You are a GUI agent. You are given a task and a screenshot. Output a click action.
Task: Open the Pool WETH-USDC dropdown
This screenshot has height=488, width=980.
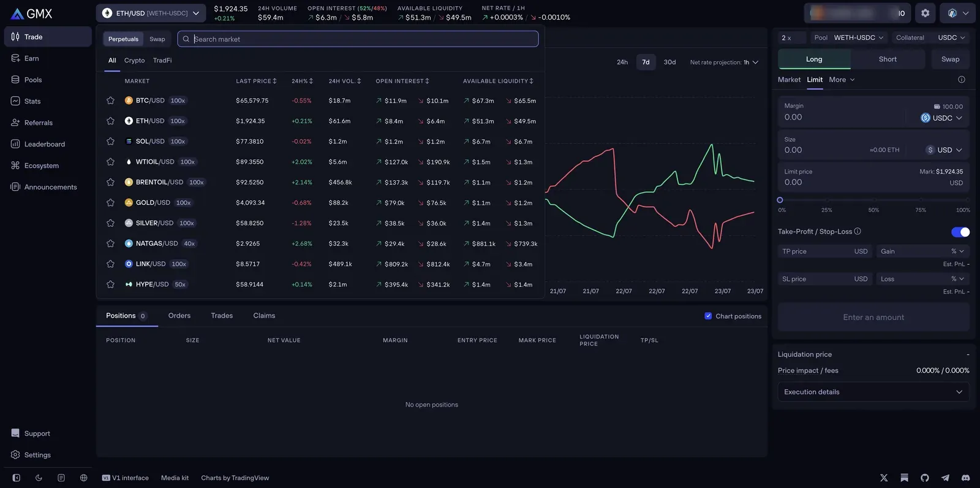(x=848, y=37)
